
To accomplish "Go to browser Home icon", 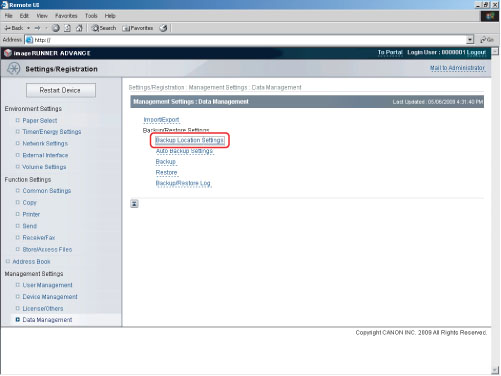I will (79, 28).
